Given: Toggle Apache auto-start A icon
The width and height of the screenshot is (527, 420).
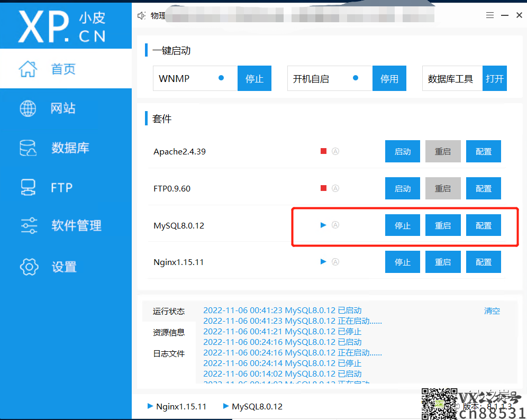Looking at the screenshot, I should pyautogui.click(x=335, y=151).
